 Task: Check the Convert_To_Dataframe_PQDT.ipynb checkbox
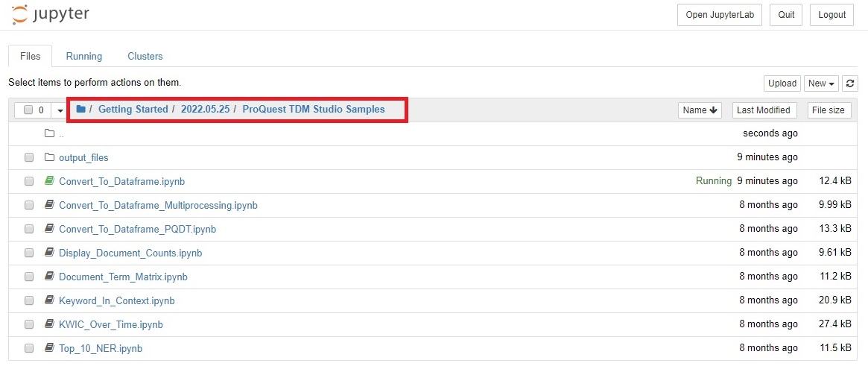[x=29, y=230]
